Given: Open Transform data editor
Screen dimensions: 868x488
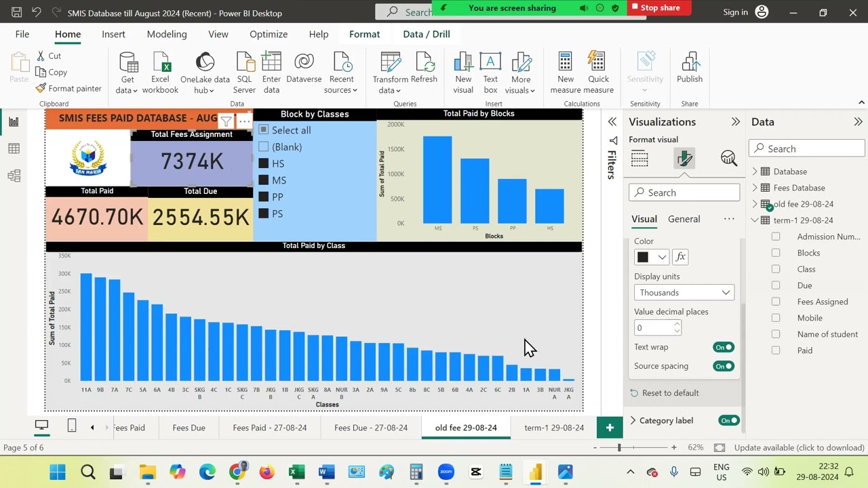Looking at the screenshot, I should point(390,73).
